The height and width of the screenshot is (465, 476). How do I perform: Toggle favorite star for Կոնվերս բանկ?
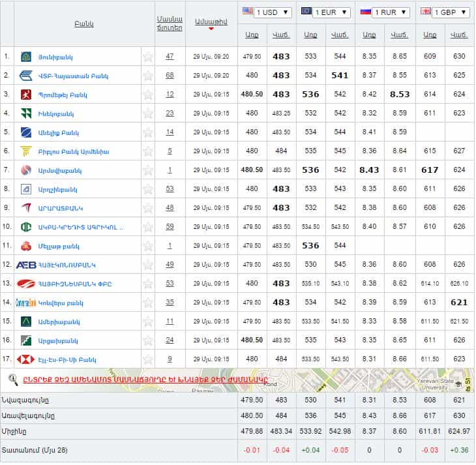pos(148,303)
